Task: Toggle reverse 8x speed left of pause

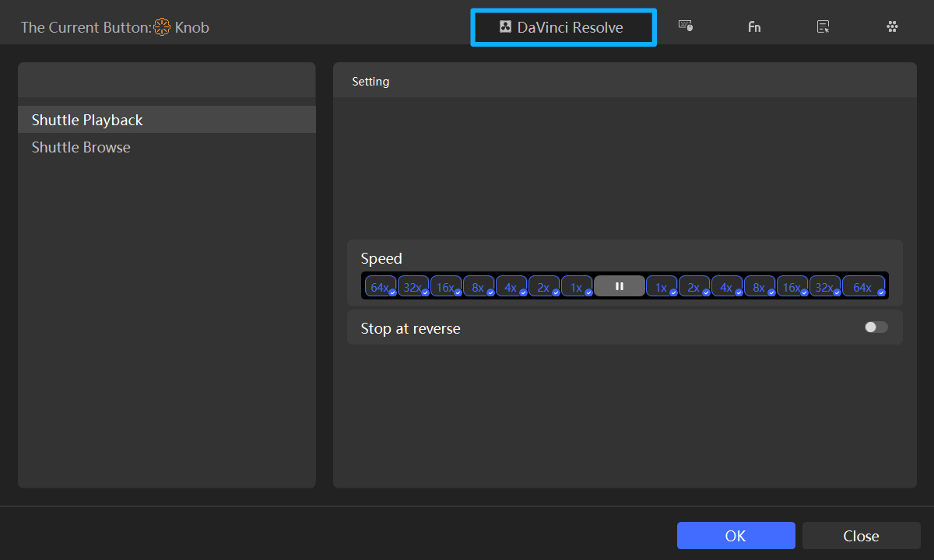Action: click(x=479, y=286)
